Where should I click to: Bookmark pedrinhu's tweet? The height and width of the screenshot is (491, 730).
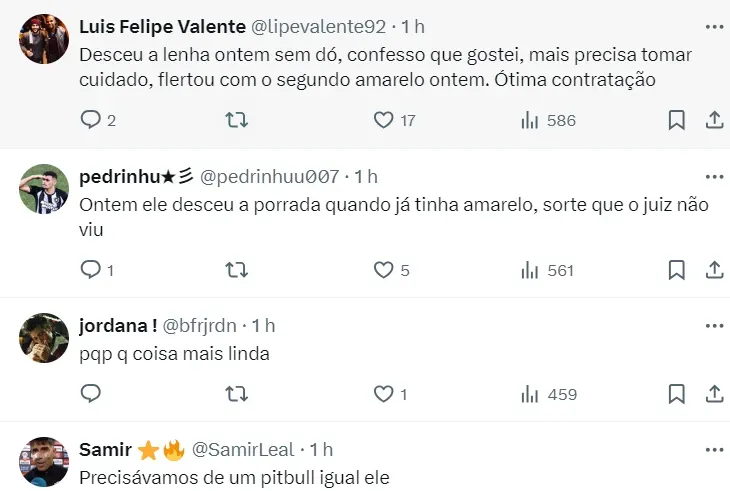[x=676, y=269]
